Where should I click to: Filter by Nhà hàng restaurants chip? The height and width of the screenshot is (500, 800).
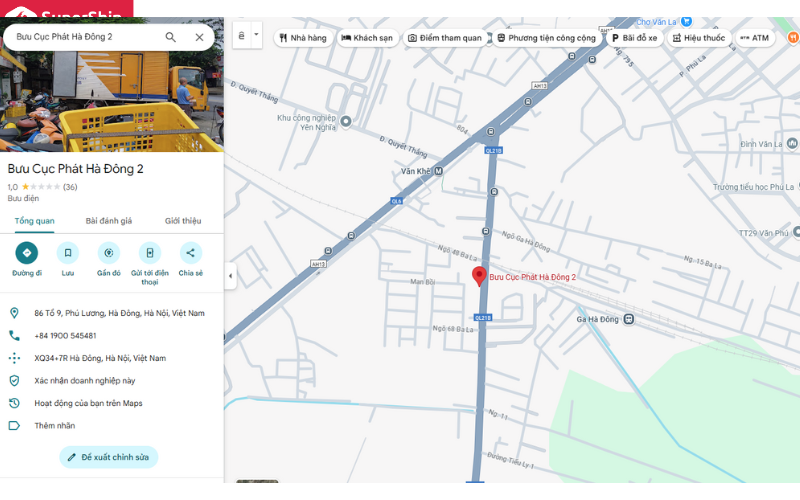click(303, 38)
